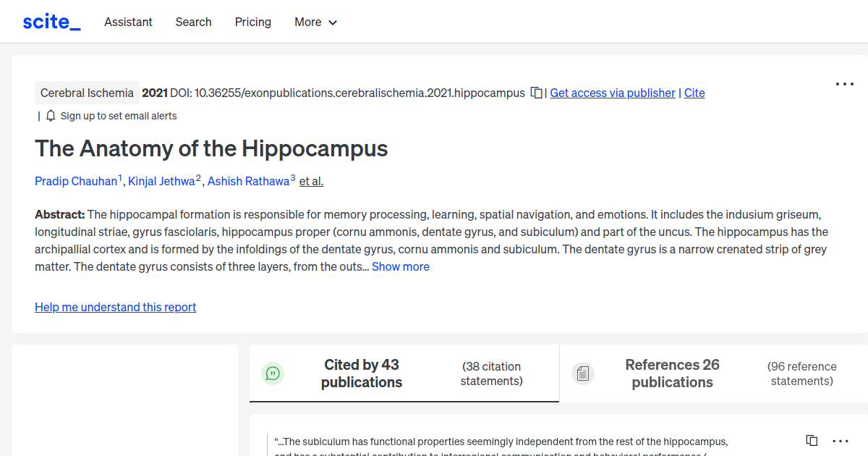Open the Assistant page
The width and height of the screenshot is (868, 456).
(128, 22)
